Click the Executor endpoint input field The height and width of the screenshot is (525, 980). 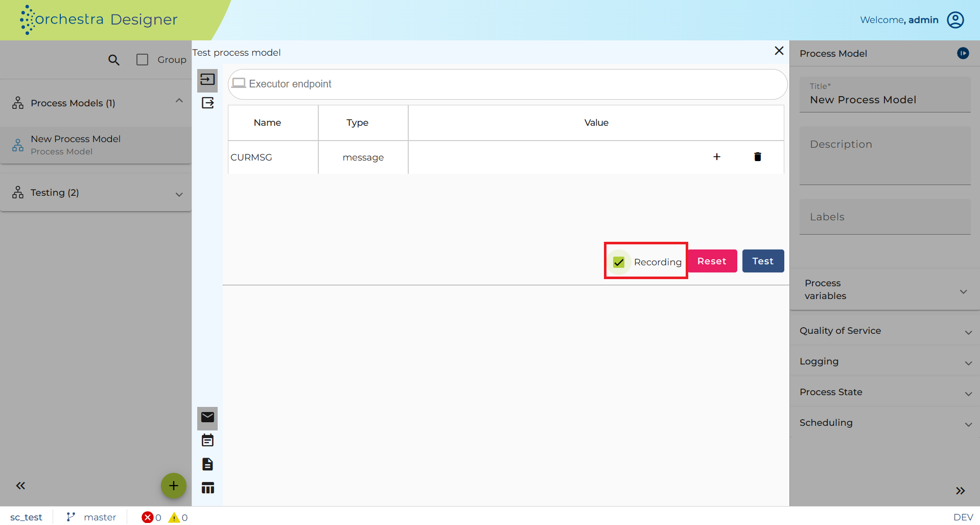click(x=507, y=84)
